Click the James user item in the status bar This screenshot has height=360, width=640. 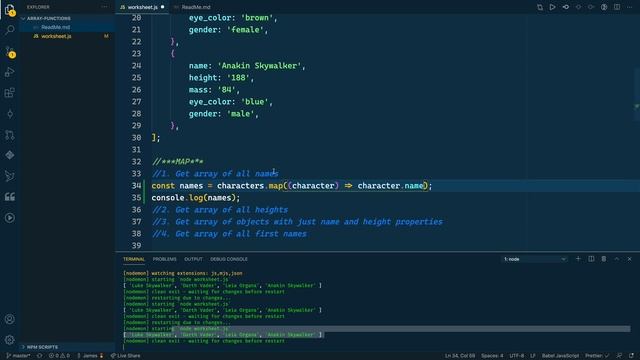[90, 356]
